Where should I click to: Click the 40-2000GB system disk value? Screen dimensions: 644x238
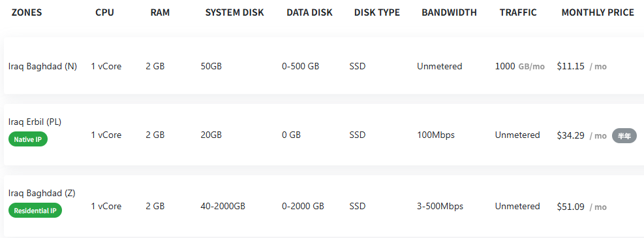pos(223,207)
